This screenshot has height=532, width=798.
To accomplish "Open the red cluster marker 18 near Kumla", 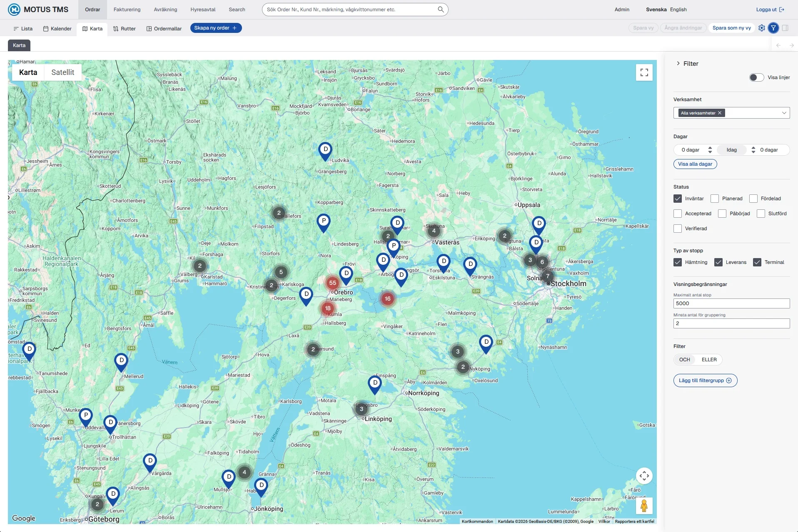I will pyautogui.click(x=328, y=308).
